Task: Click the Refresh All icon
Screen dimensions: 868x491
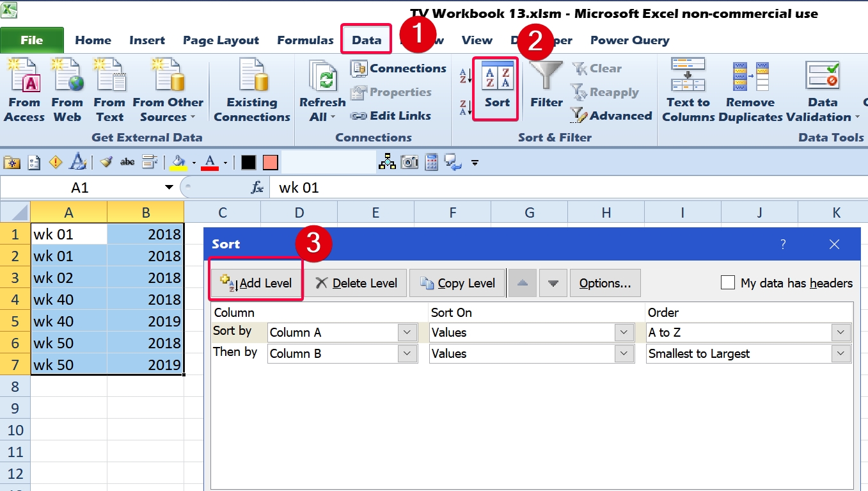Action: 322,90
